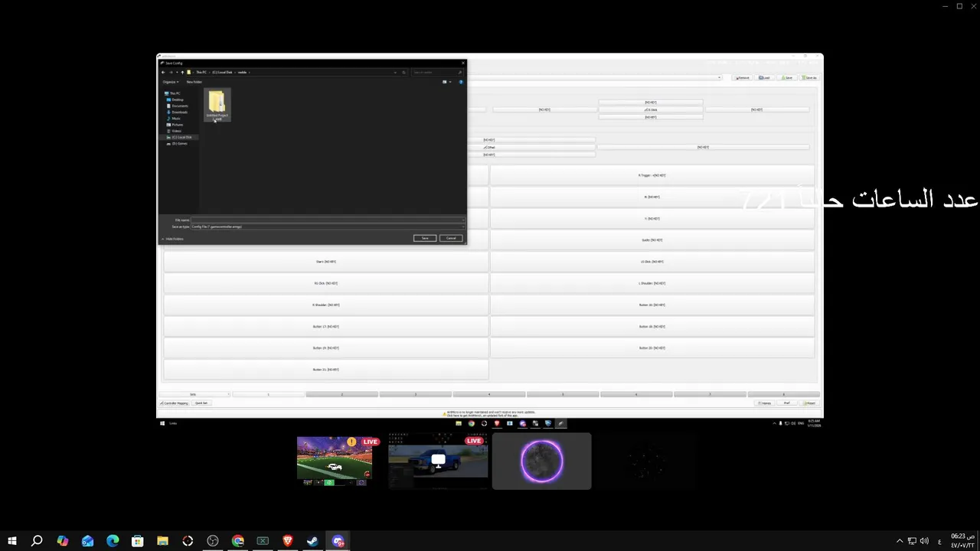Switch to set 8 in AntiMicro
This screenshot has height=551, width=980.
coord(783,394)
